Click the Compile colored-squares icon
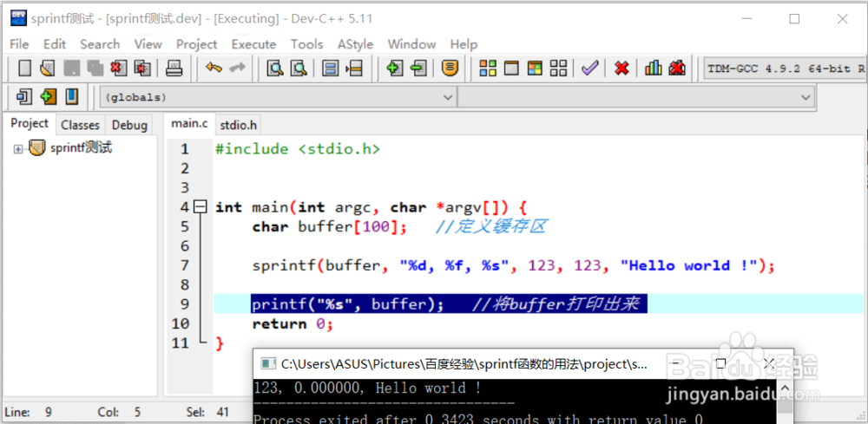Image resolution: width=868 pixels, height=424 pixels. (x=488, y=68)
